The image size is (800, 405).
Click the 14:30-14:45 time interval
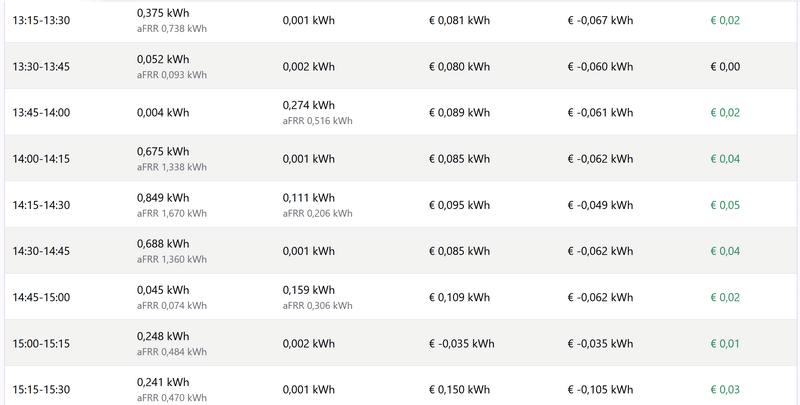tap(41, 251)
